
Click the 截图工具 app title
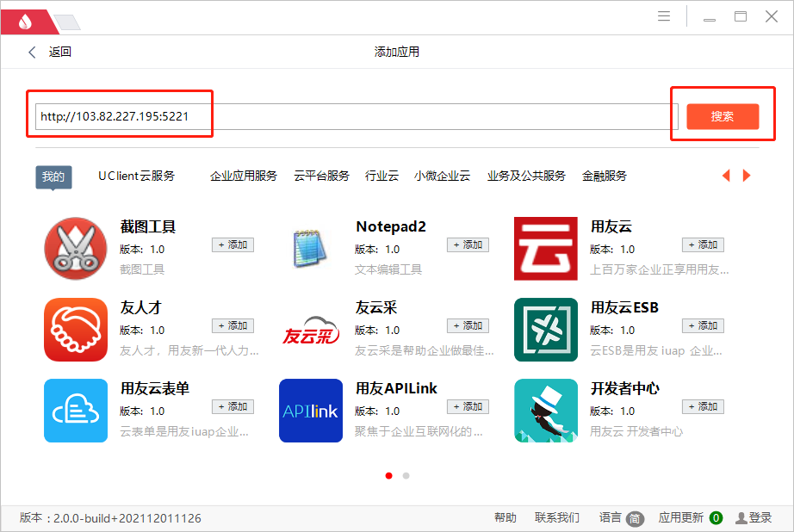[148, 226]
